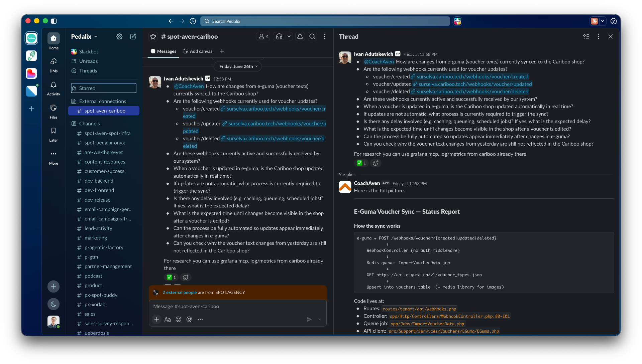This screenshot has height=364, width=642.
Task: Add reaction to thread message
Action: tap(376, 163)
